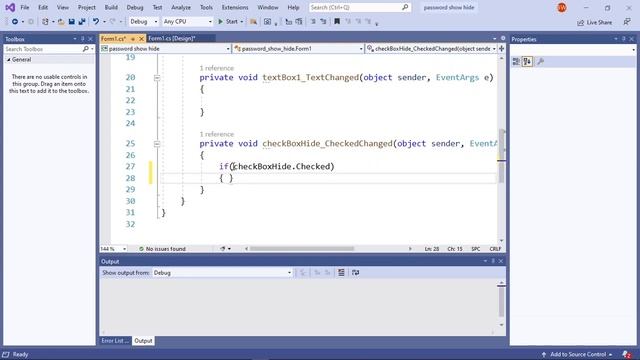
Task: Switch to the Form1.cs [Design] tab
Action: click(171, 38)
